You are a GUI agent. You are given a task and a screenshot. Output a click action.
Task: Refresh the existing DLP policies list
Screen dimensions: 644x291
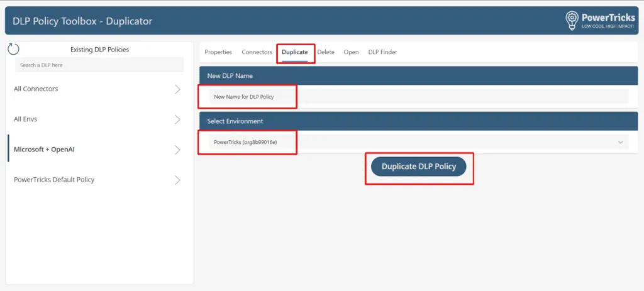click(x=14, y=49)
